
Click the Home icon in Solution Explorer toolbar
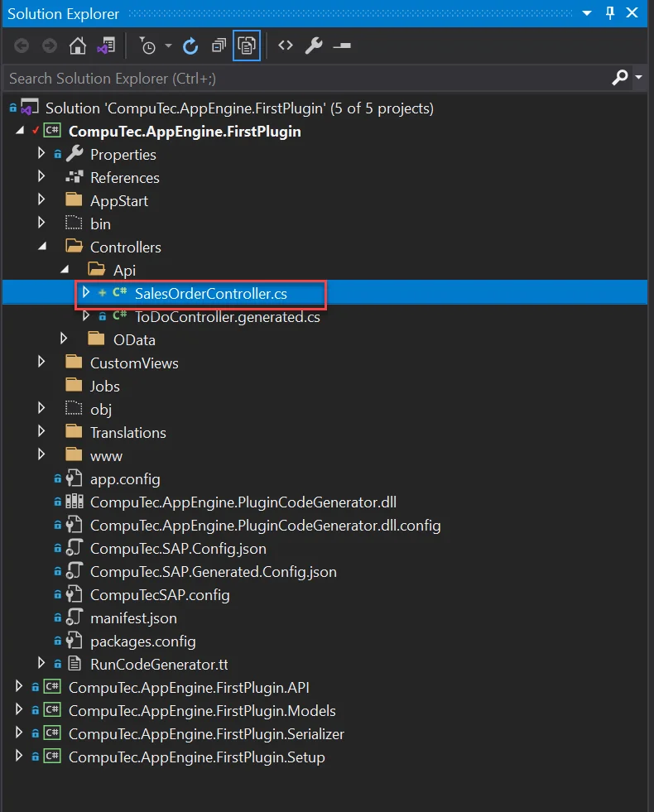77,46
